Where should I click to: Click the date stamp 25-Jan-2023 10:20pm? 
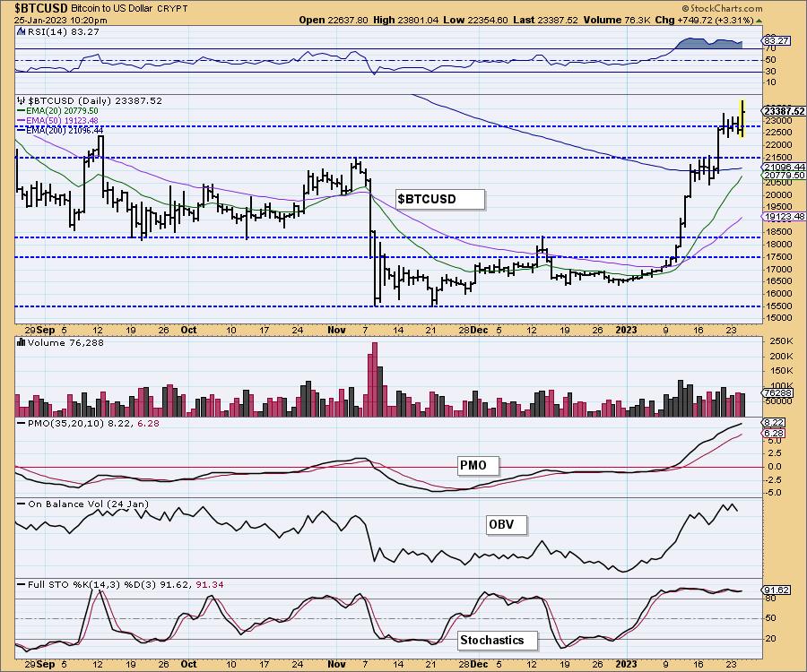pyautogui.click(x=61, y=21)
